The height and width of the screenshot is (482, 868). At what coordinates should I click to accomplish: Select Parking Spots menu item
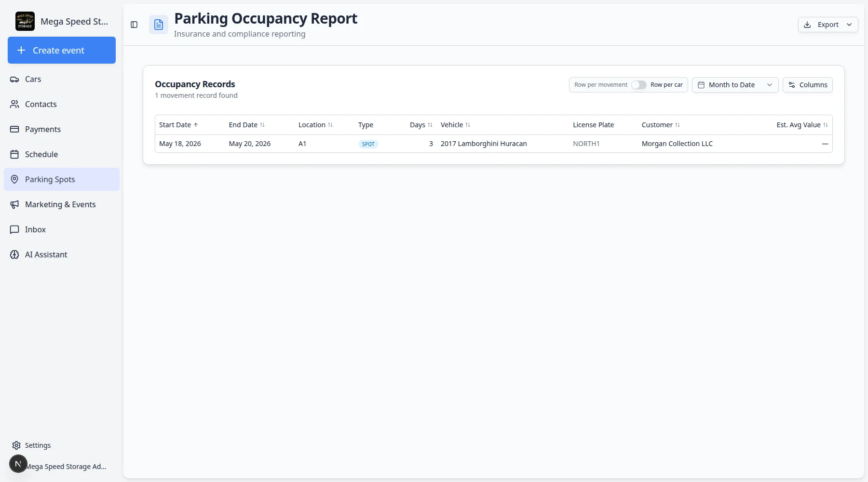tap(62, 179)
